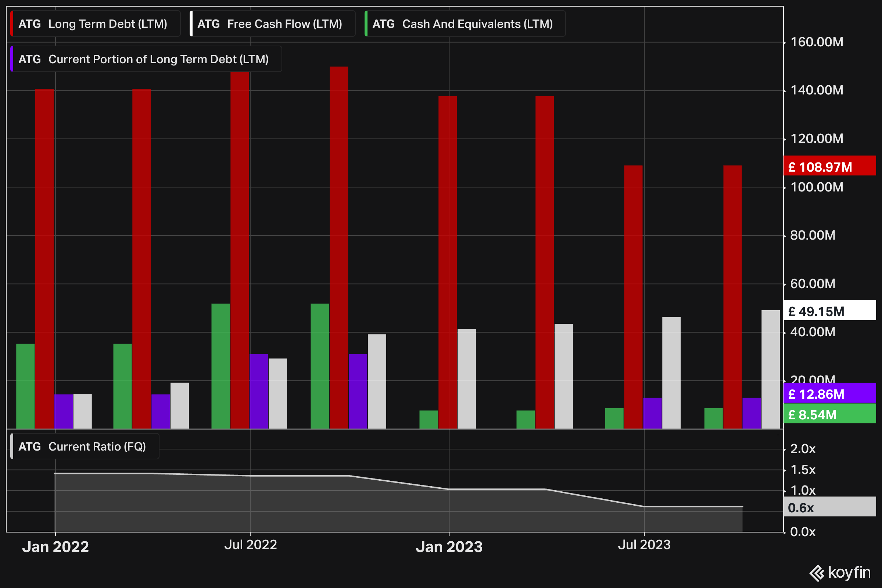Click Current Portion of Long Term Debt legend
The height and width of the screenshot is (588, 882).
pos(158,59)
